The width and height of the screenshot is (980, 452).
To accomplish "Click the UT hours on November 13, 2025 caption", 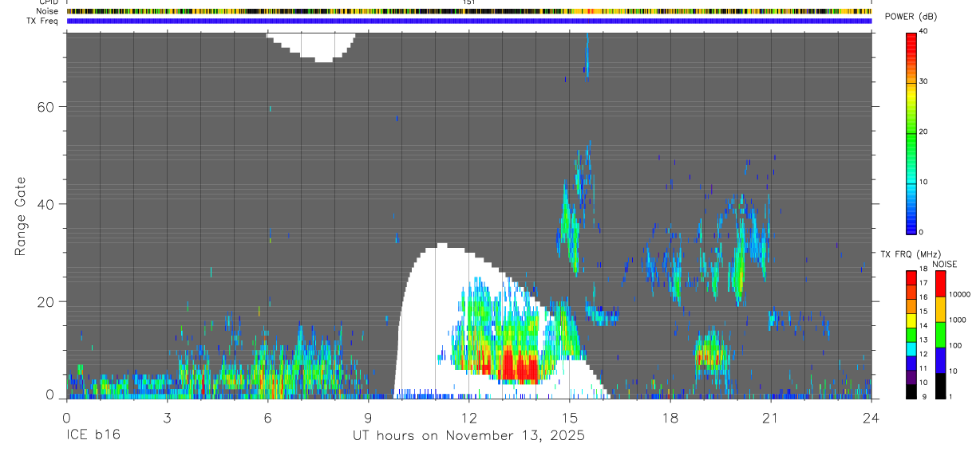I will point(469,436).
